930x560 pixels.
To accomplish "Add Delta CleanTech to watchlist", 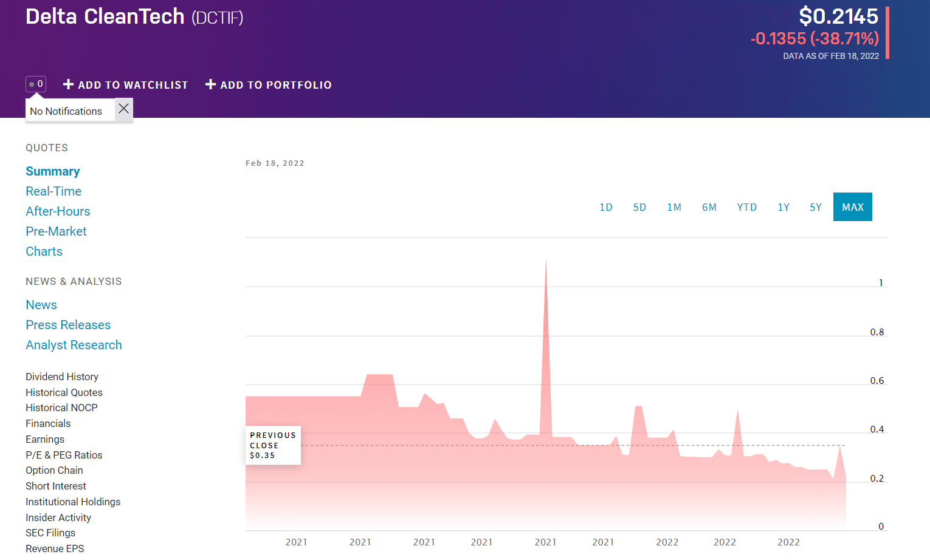I will [126, 85].
